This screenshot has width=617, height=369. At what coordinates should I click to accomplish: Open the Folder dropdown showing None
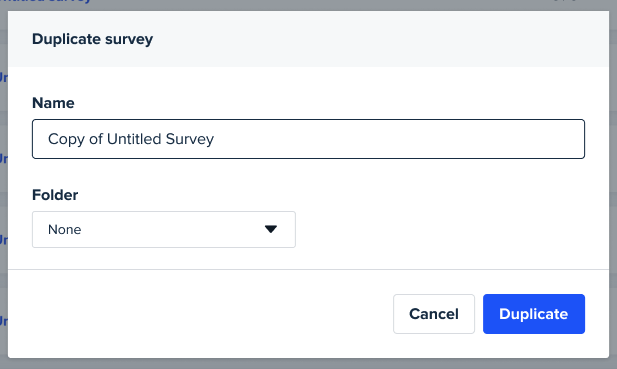[164, 229]
